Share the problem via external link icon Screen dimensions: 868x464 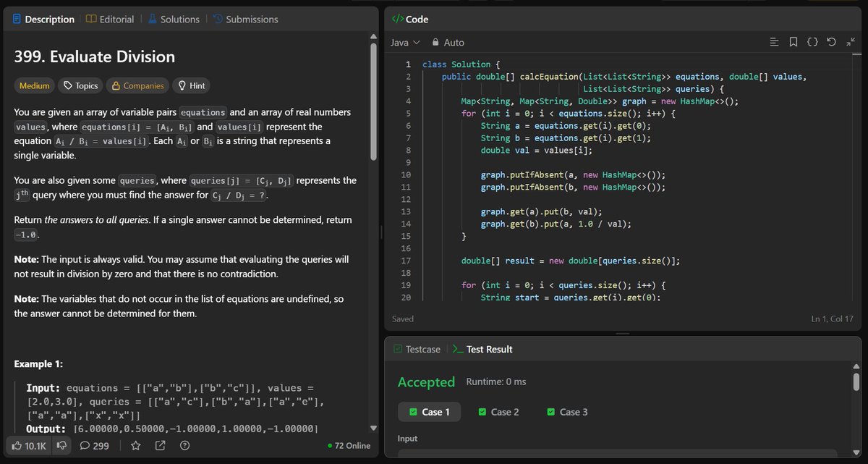(160, 446)
